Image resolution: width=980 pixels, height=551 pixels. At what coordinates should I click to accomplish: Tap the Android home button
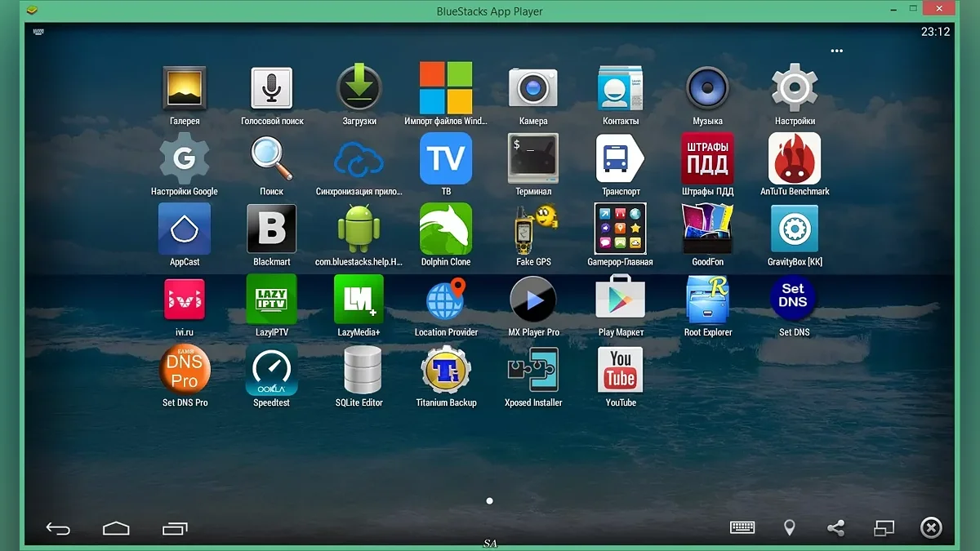116,528
